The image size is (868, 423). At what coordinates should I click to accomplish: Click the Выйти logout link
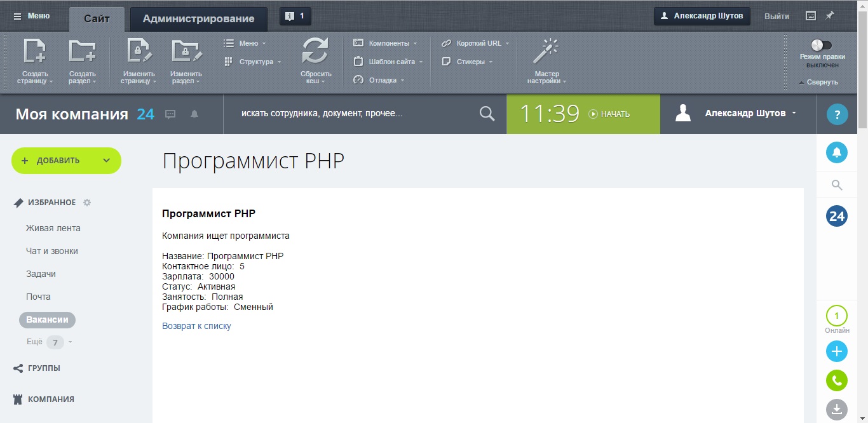click(x=776, y=17)
